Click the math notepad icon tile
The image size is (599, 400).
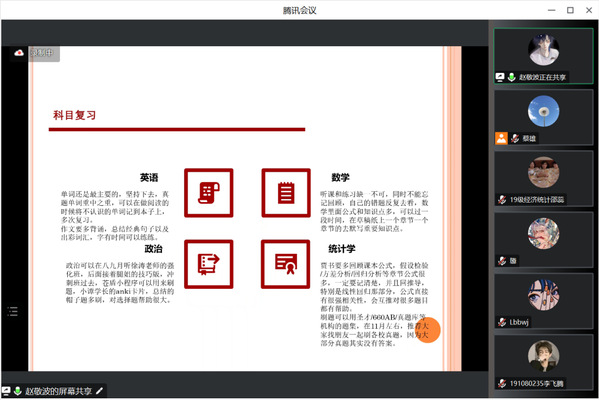pos(286,193)
